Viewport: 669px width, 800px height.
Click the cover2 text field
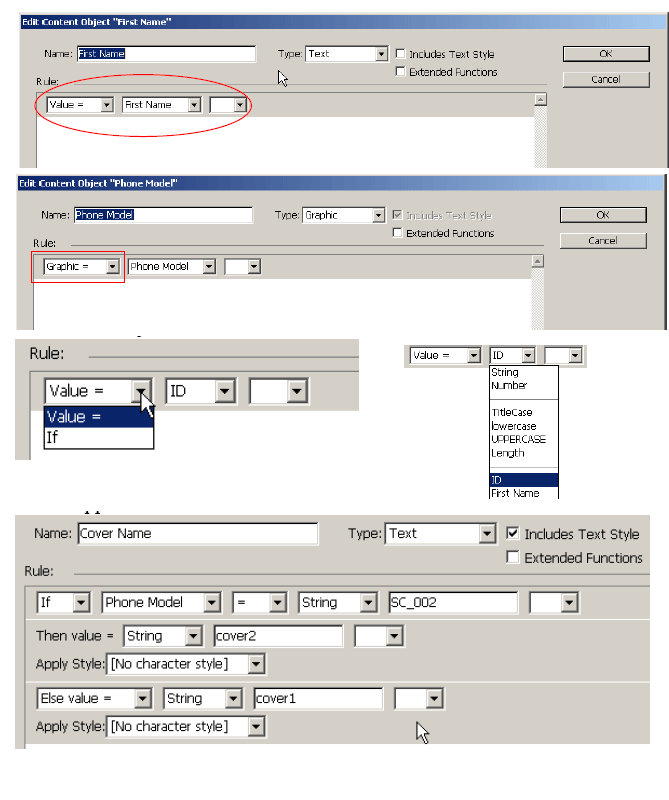coord(278,636)
